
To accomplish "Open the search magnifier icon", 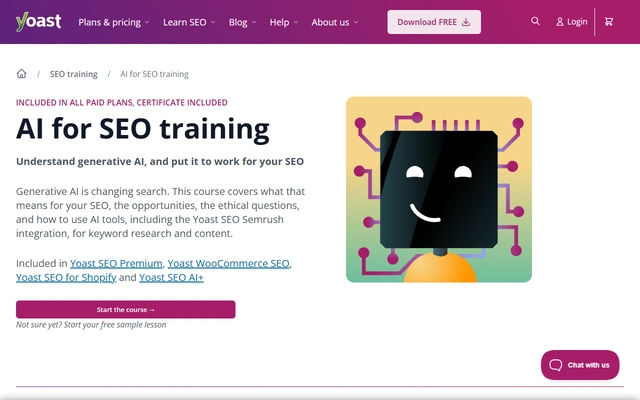I will point(535,21).
